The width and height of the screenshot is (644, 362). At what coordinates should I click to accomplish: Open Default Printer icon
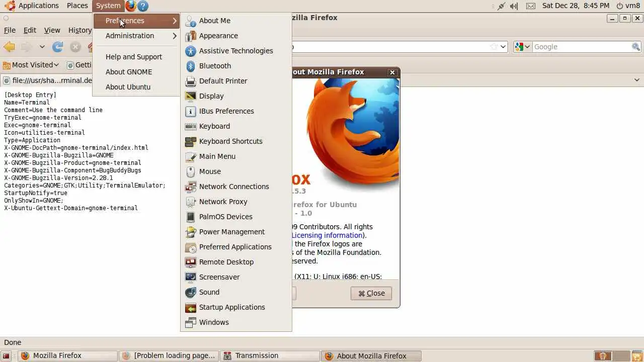191,81
